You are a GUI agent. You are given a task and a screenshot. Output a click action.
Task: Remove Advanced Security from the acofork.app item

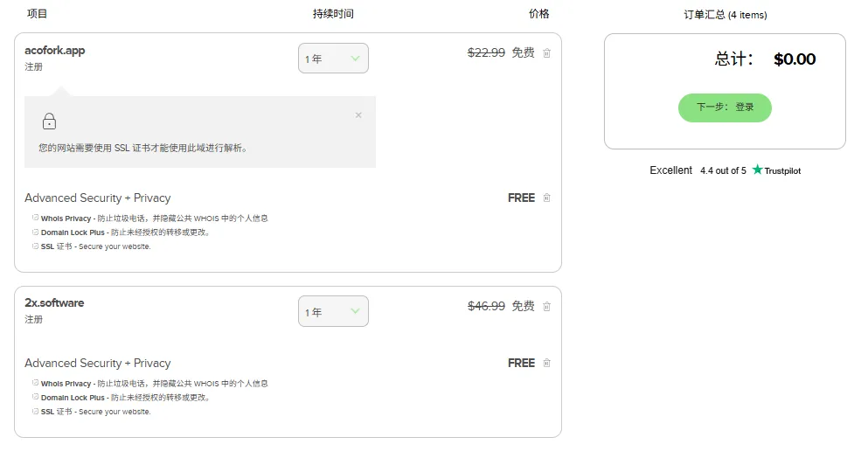pos(547,198)
